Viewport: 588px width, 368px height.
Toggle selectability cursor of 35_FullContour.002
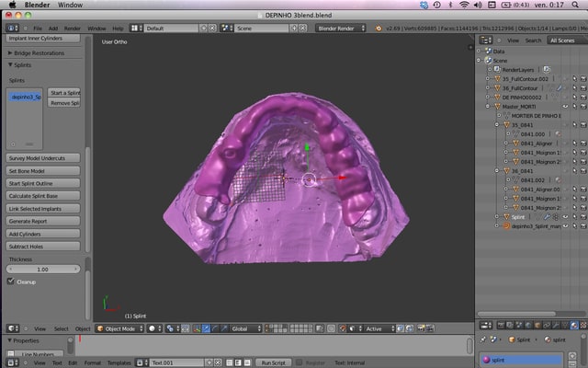coord(574,79)
